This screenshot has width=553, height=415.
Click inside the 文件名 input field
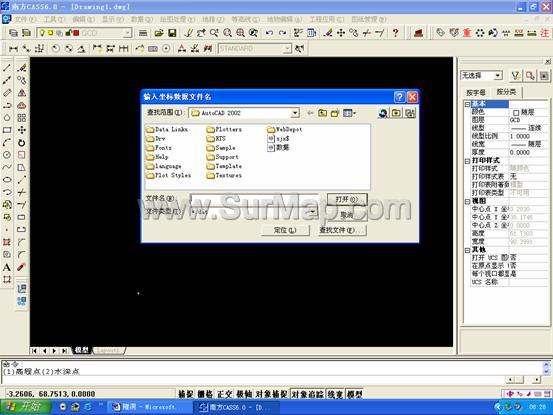pos(255,199)
